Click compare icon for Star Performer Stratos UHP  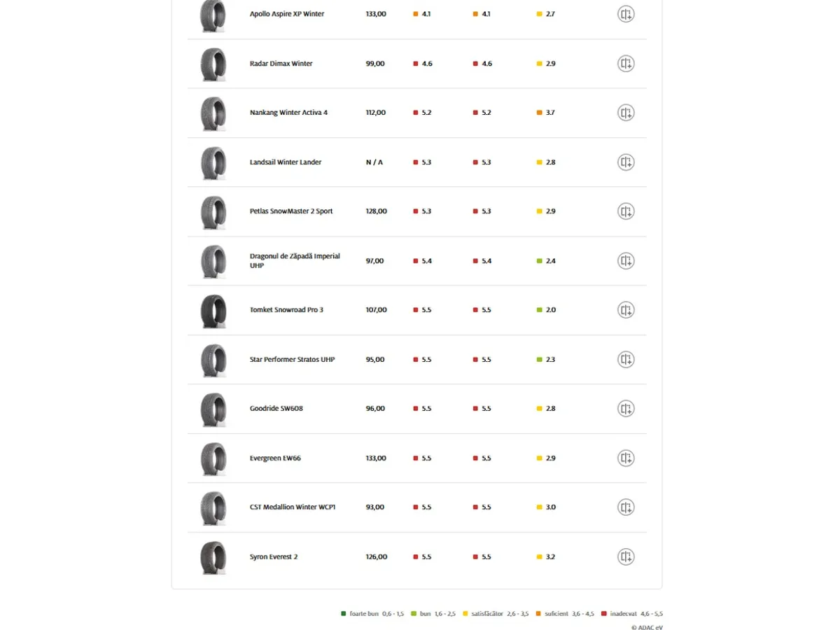[x=626, y=360]
